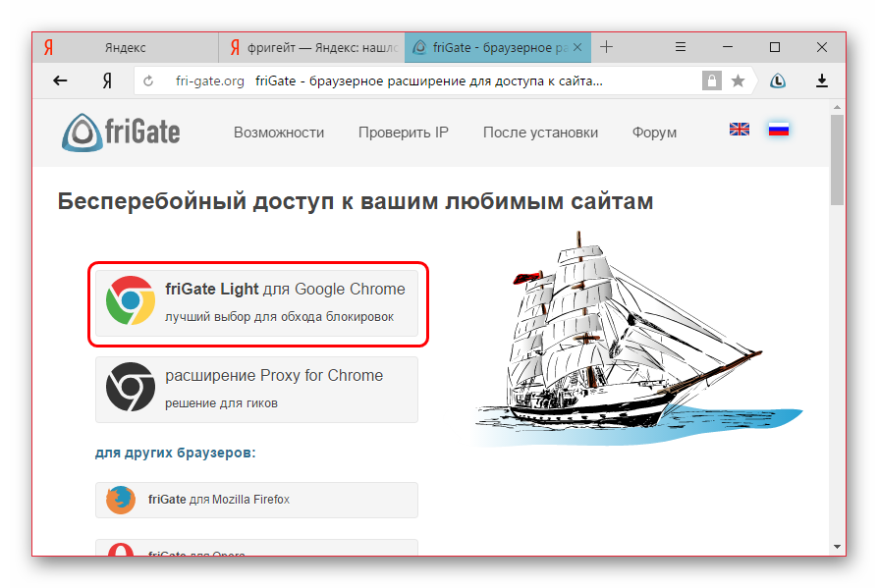The height and width of the screenshot is (588, 878).
Task: Switch to the first Яндекс tab
Action: pos(125,47)
